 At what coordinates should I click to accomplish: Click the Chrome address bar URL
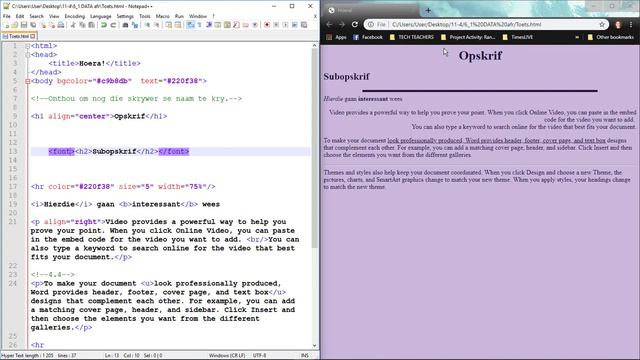pyautogui.click(x=467, y=24)
